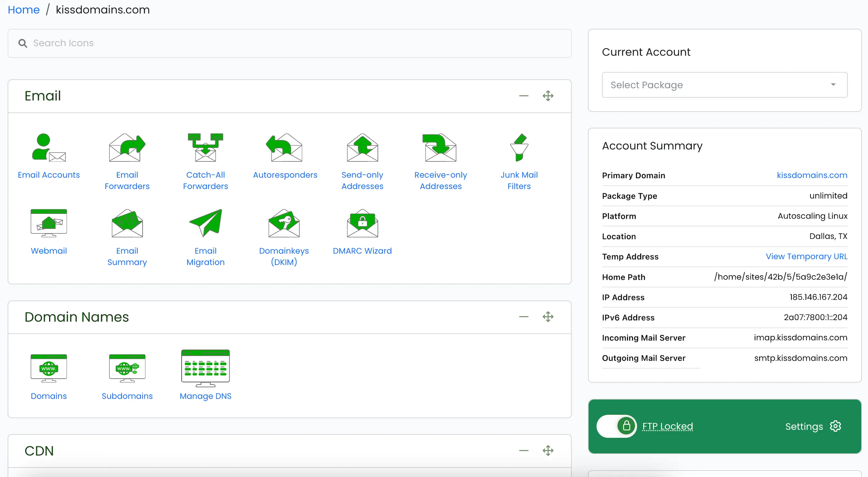Click the FTP settings gear icon

[x=836, y=426]
